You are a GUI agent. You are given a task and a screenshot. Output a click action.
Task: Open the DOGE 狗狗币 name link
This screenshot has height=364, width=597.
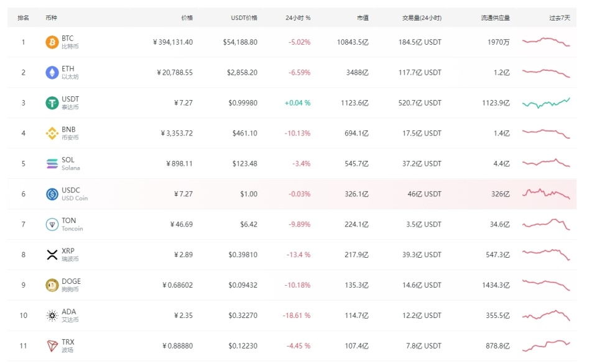click(x=72, y=285)
